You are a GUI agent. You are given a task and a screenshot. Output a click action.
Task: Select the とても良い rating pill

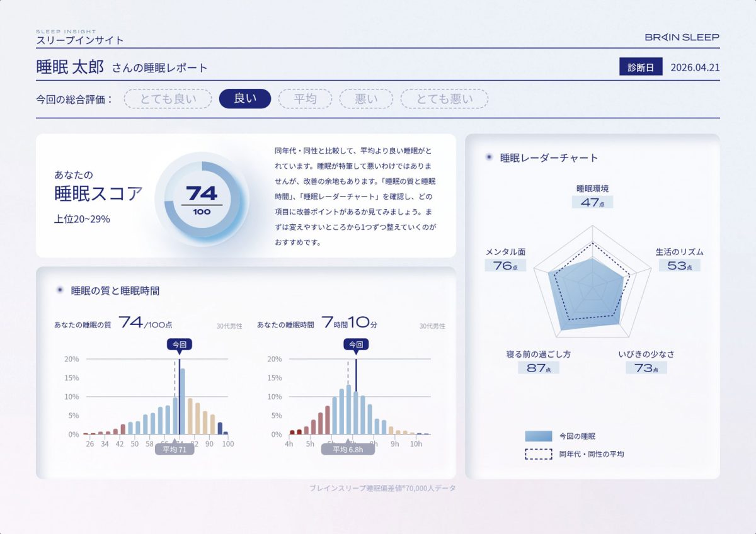click(x=168, y=99)
